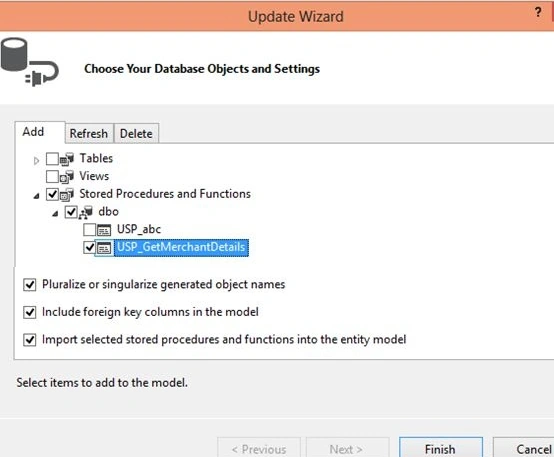Viewport: 554px width, 457px height.
Task: Click the dbo schema icon
Action: coord(86,212)
